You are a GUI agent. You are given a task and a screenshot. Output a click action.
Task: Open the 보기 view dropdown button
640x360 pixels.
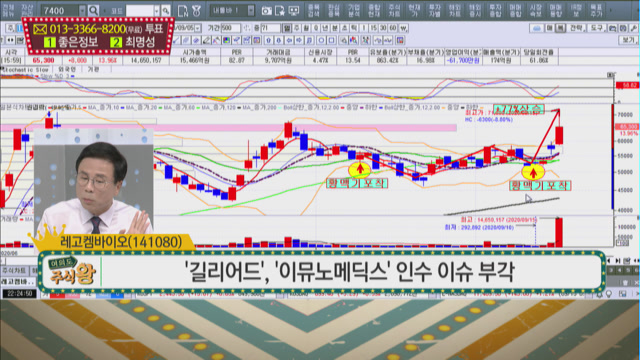629,40
